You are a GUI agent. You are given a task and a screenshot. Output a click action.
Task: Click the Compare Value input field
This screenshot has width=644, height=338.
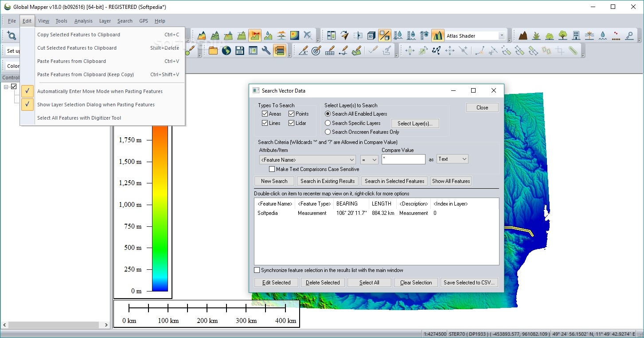(x=403, y=159)
